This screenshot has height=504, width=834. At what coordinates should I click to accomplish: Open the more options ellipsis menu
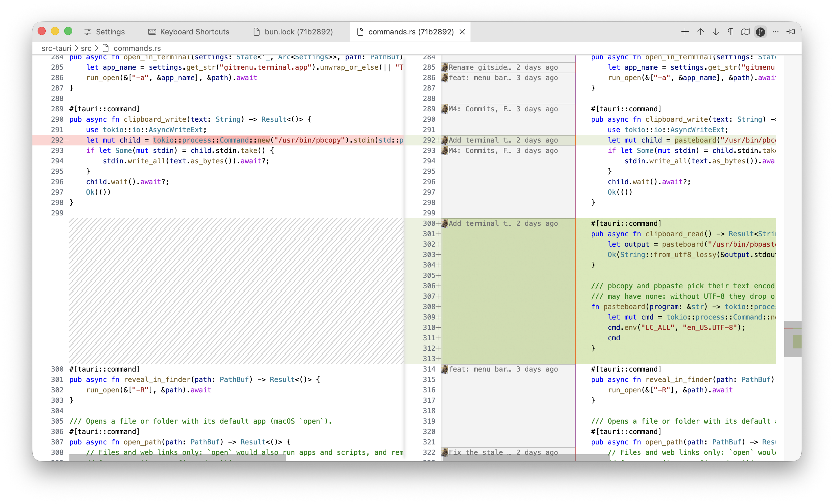pyautogui.click(x=776, y=32)
